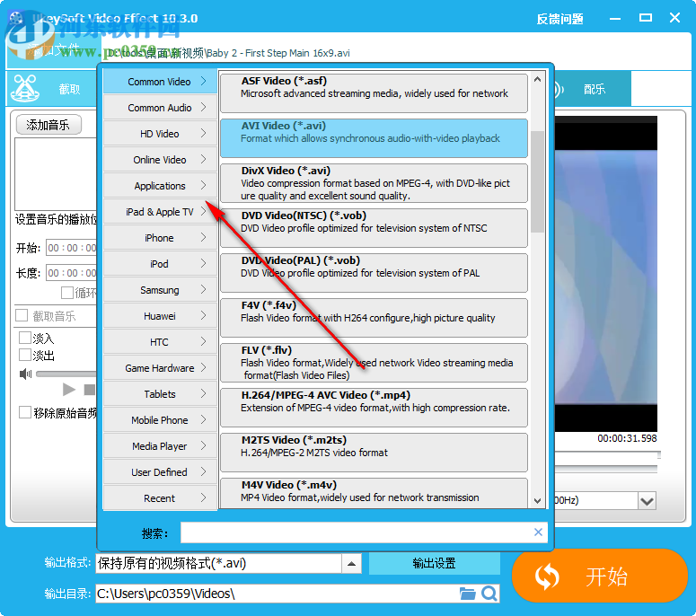696x616 pixels.
Task: Choose DVD Video(PAL) (*.vob) format
Action: [x=374, y=272]
